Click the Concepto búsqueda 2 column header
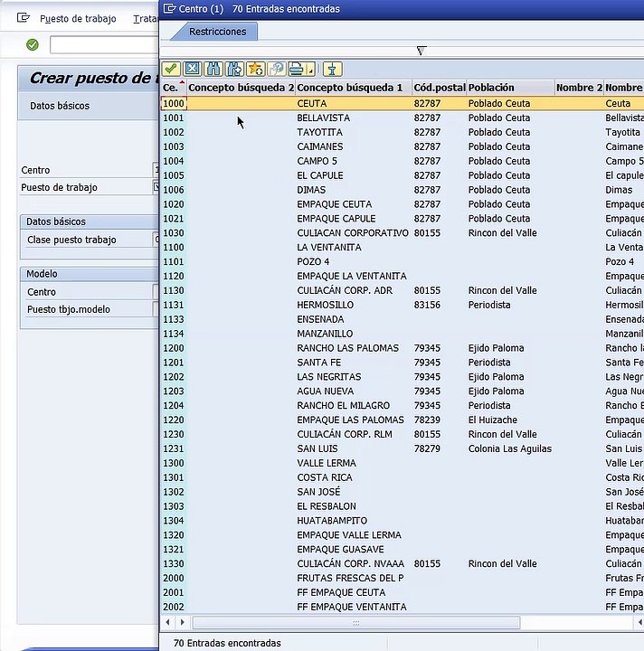This screenshot has height=651, width=644. (241, 88)
